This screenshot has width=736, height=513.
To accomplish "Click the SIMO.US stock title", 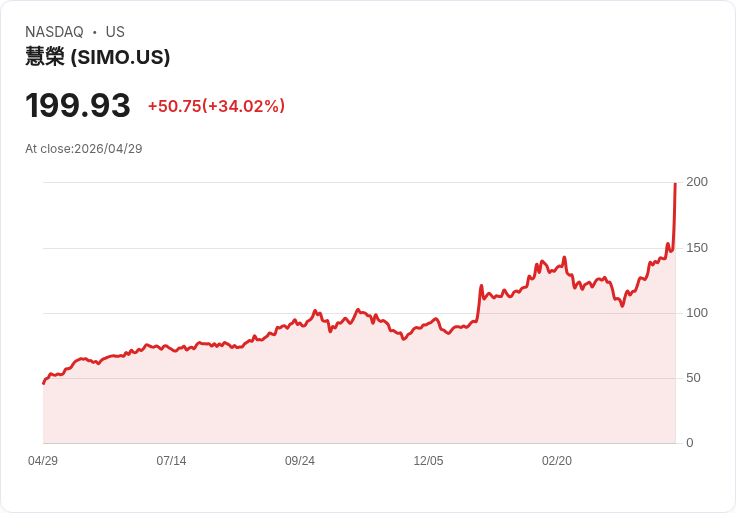I will pyautogui.click(x=97, y=57).
